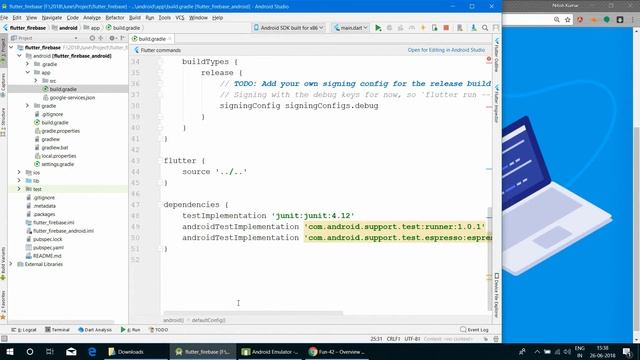Click the Flutter Inspector side tab

click(x=497, y=103)
